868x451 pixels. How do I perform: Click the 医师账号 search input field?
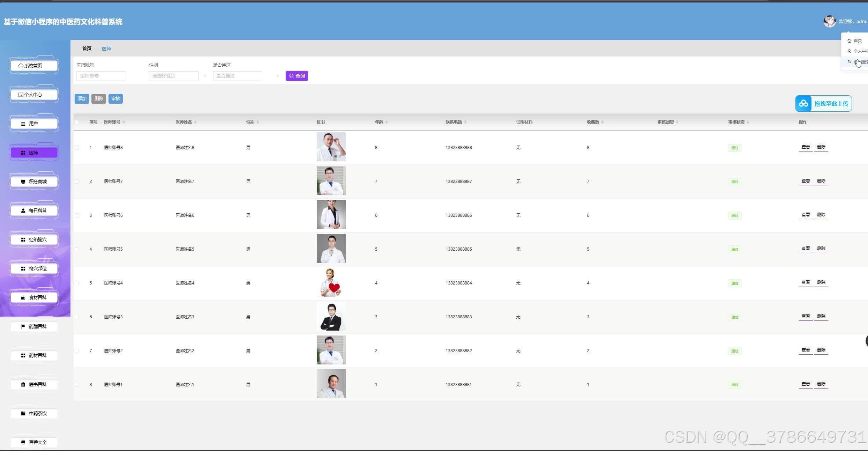tap(101, 76)
